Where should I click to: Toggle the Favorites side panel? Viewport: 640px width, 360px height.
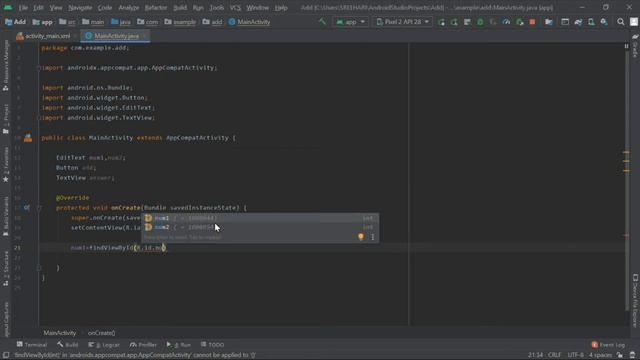click(x=6, y=164)
